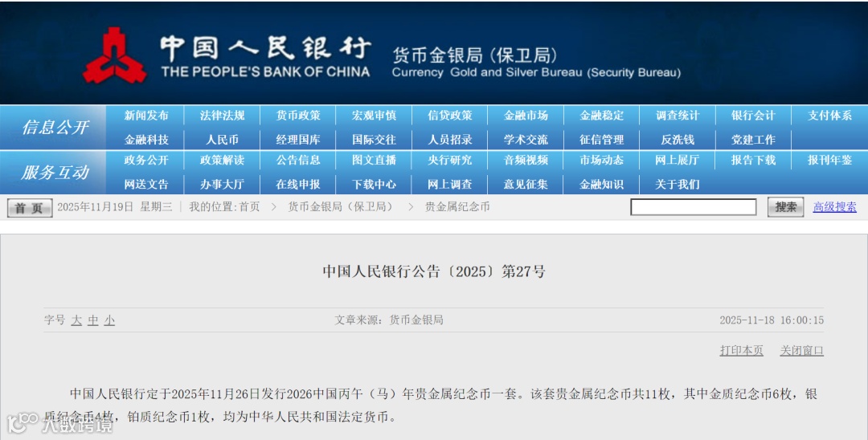Viewport: 868px width, 440px height.
Task: Open 图文直播 menu item
Action: pos(375,161)
